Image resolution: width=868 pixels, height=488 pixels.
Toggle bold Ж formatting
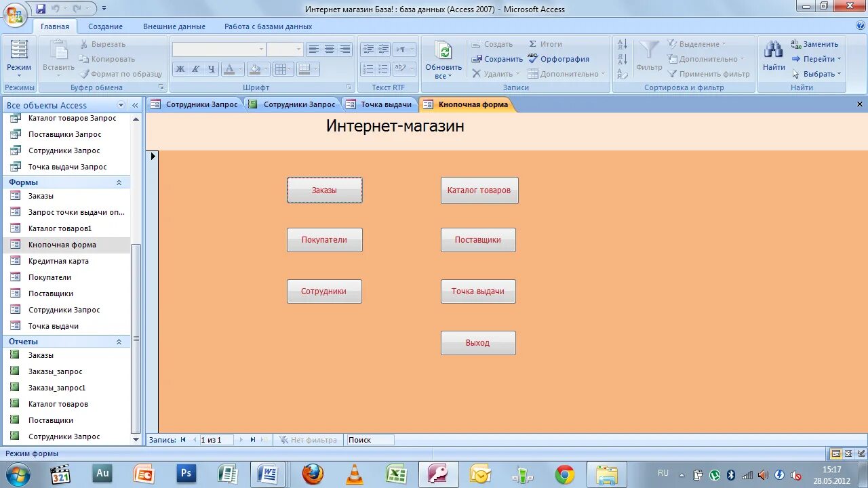coord(180,68)
